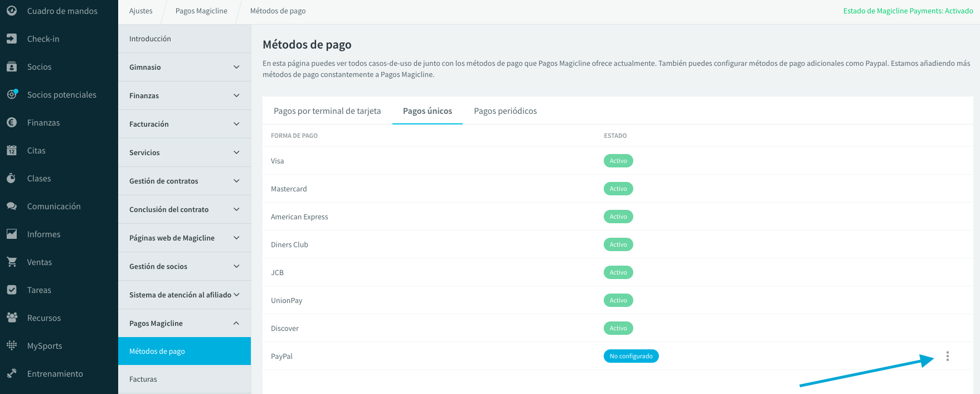Click the Visa row Activo badge
The width and height of the screenshot is (980, 394).
618,161
